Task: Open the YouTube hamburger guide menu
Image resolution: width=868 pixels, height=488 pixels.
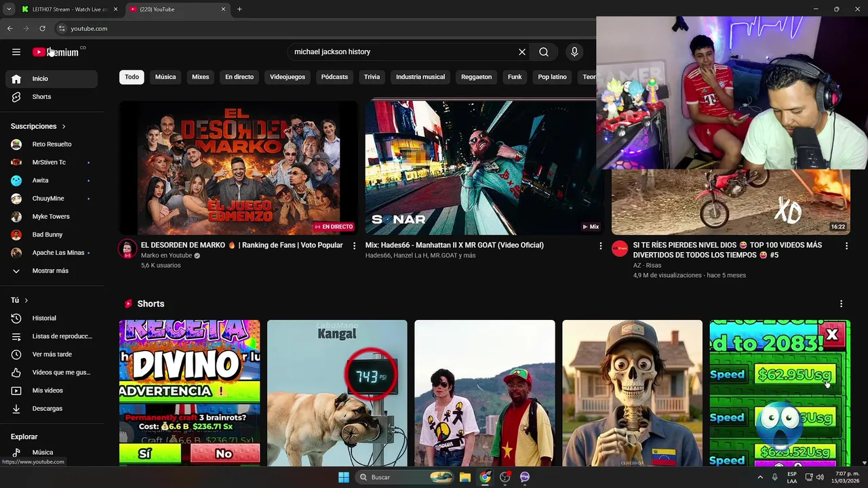Action: coord(16,52)
